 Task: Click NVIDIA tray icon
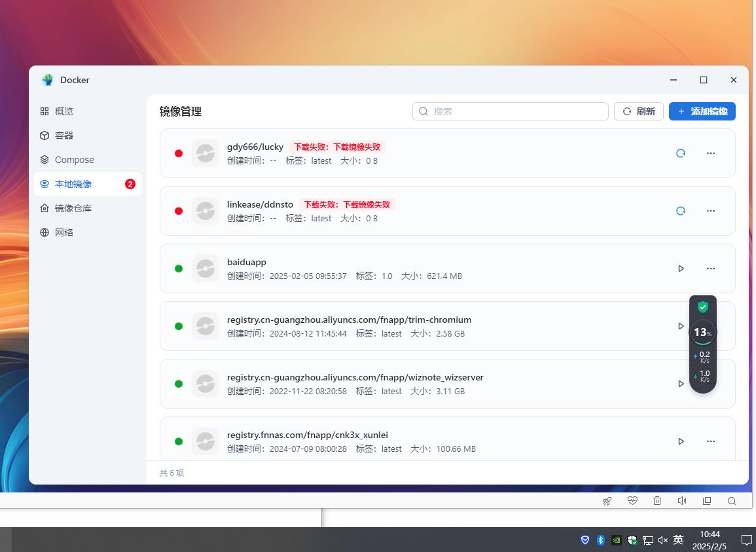616,540
